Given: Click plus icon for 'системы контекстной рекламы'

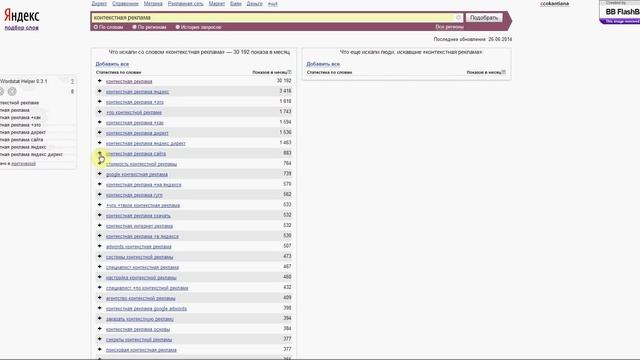Looking at the screenshot, I should click(100, 257).
